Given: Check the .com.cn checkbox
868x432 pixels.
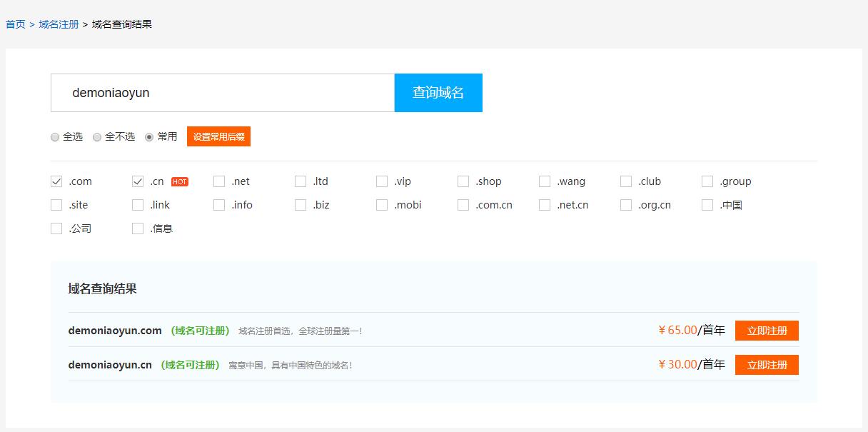Looking at the screenshot, I should (x=463, y=205).
